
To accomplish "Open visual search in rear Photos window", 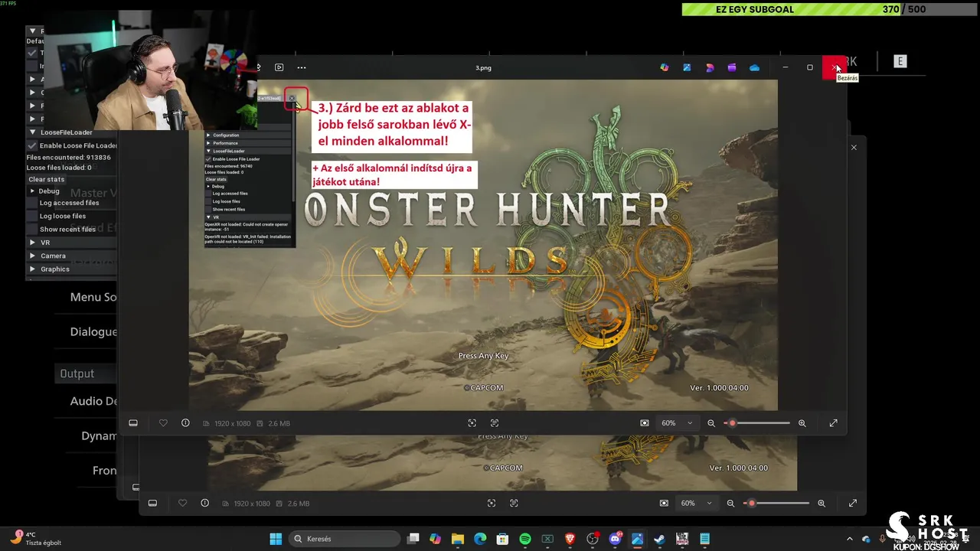I will (x=492, y=504).
